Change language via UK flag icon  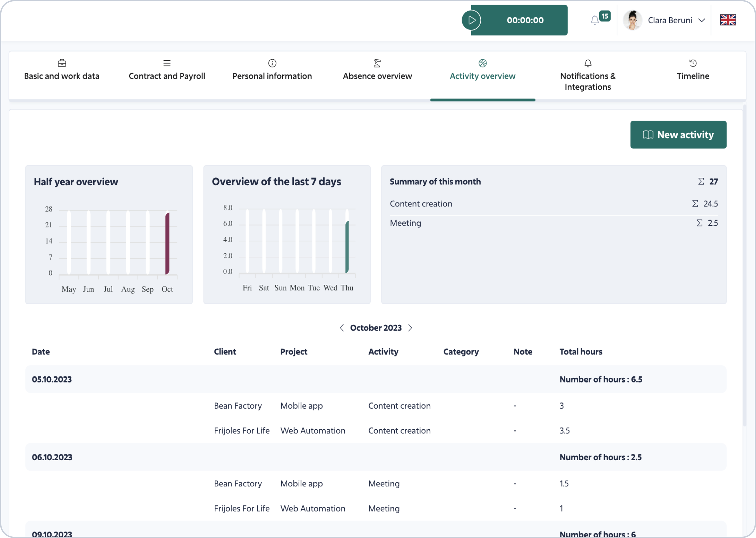click(x=728, y=20)
